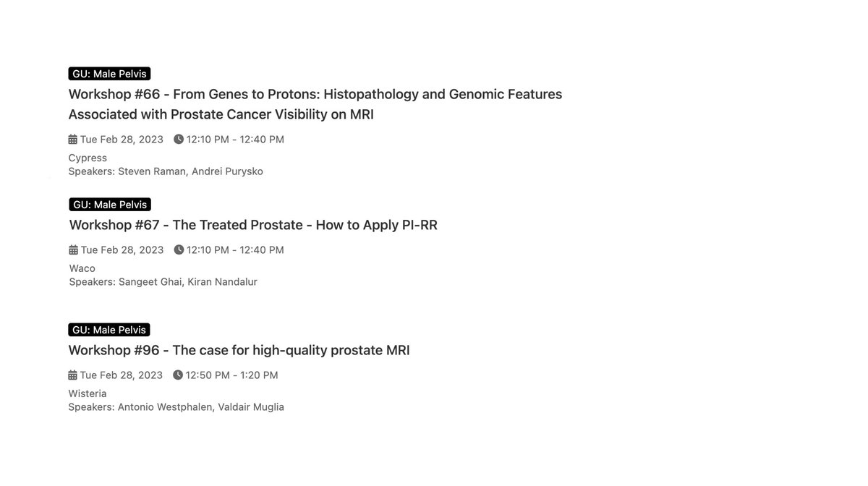The height and width of the screenshot is (486, 868).
Task: Click calendar icon for Workshop #96 date
Action: (72, 375)
